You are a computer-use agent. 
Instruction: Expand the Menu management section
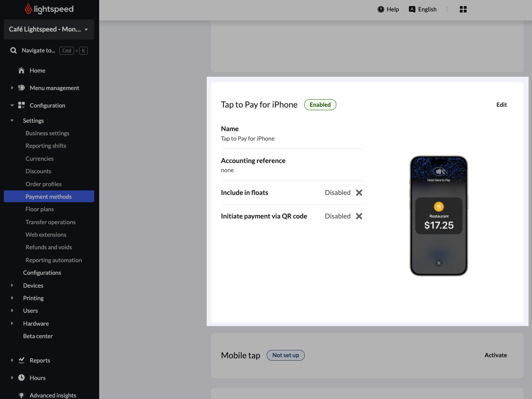pyautogui.click(x=12, y=88)
